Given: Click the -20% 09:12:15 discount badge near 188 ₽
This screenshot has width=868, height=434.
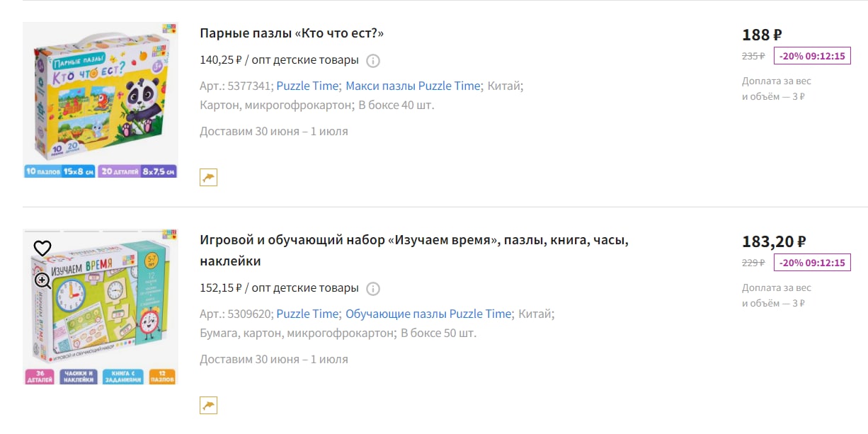Looking at the screenshot, I should 812,56.
